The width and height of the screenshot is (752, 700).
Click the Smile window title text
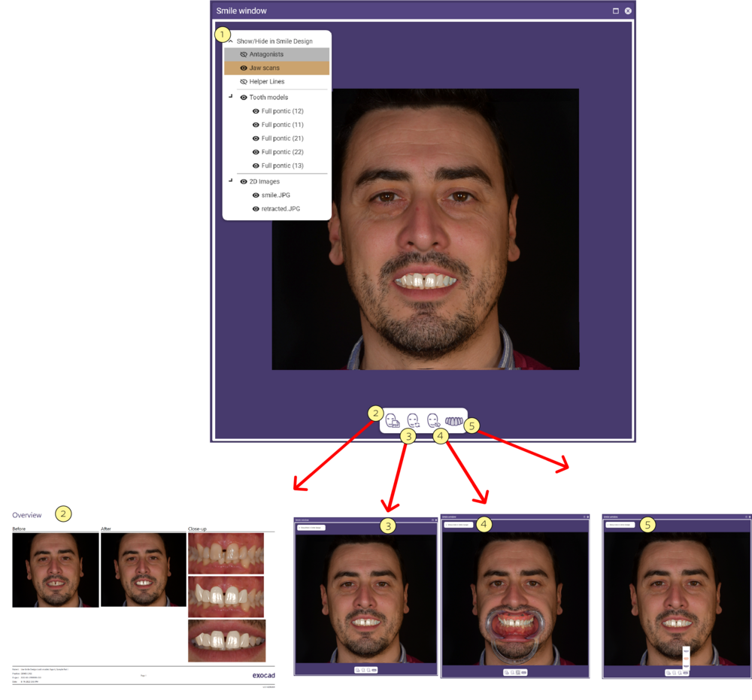coord(241,11)
